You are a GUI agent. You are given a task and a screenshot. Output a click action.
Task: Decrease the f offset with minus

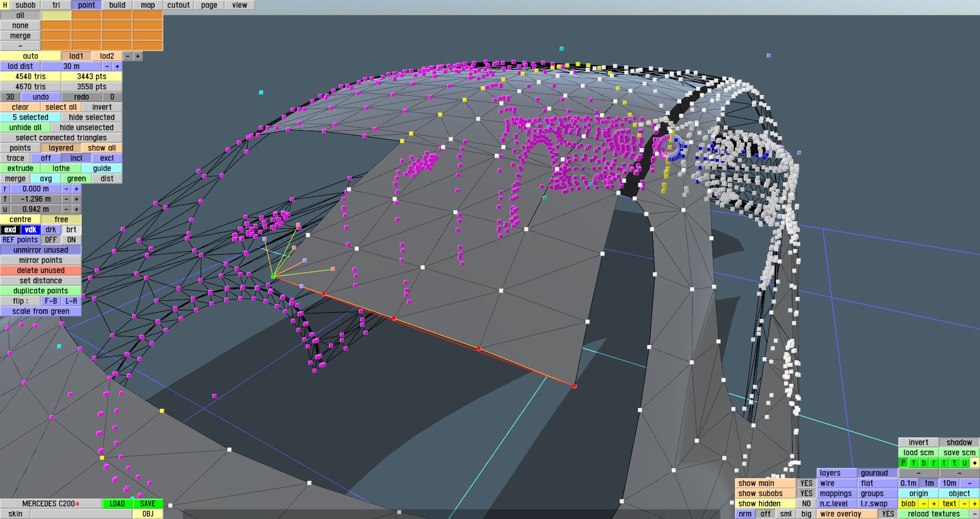click(x=66, y=199)
